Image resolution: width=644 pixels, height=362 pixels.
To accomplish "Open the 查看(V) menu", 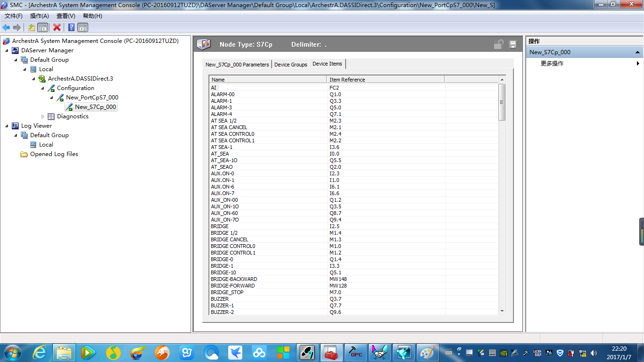I will (66, 16).
